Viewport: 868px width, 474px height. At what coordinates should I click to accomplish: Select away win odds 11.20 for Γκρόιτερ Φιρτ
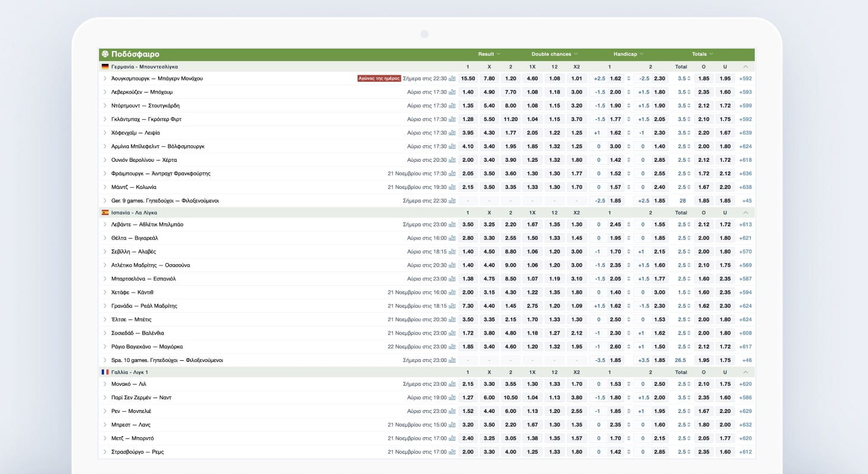tap(510, 119)
